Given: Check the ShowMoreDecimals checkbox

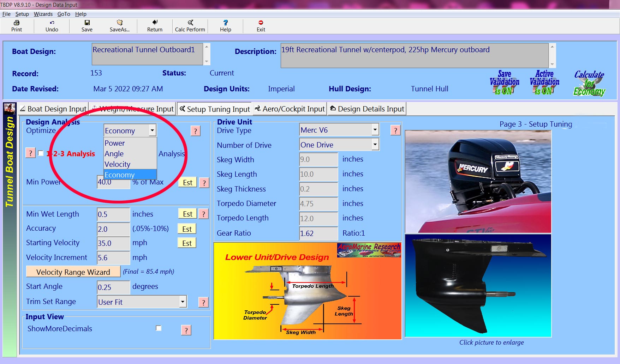Looking at the screenshot, I should point(159,328).
